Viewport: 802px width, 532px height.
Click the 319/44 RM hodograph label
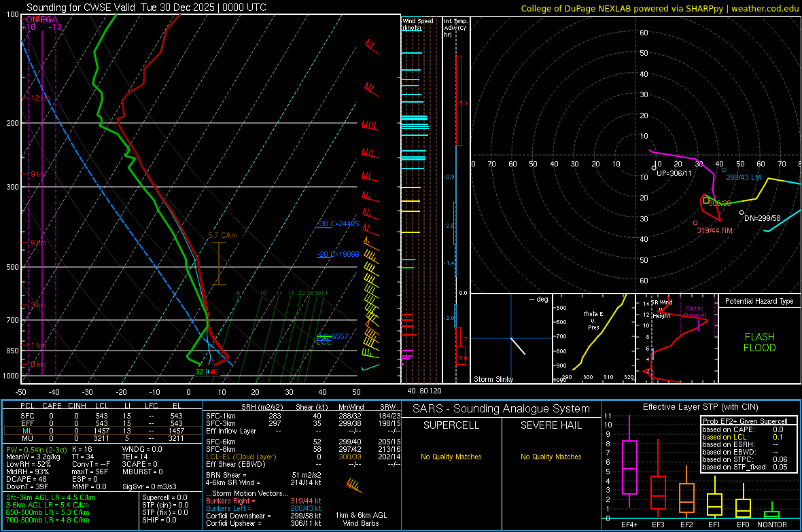(x=714, y=231)
